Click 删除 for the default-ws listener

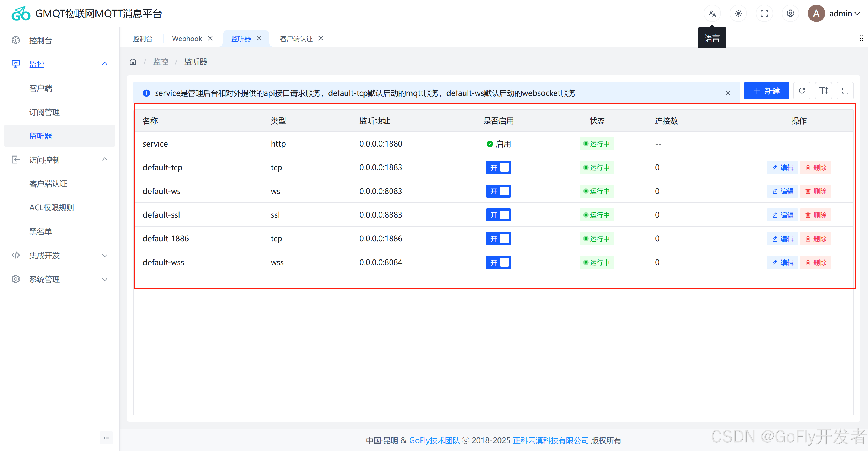point(815,191)
